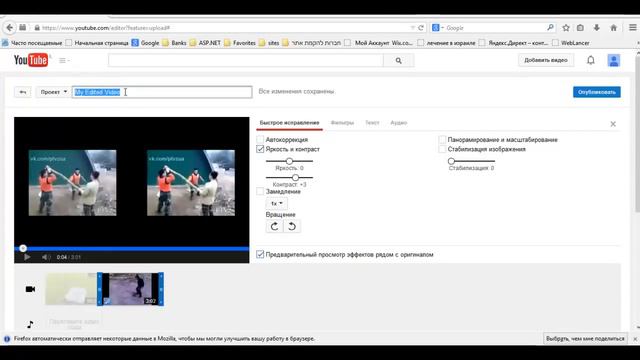Screen dimensions: 640x360
Task: Dismiss the Firefox notification bar X
Action: pos(635,339)
